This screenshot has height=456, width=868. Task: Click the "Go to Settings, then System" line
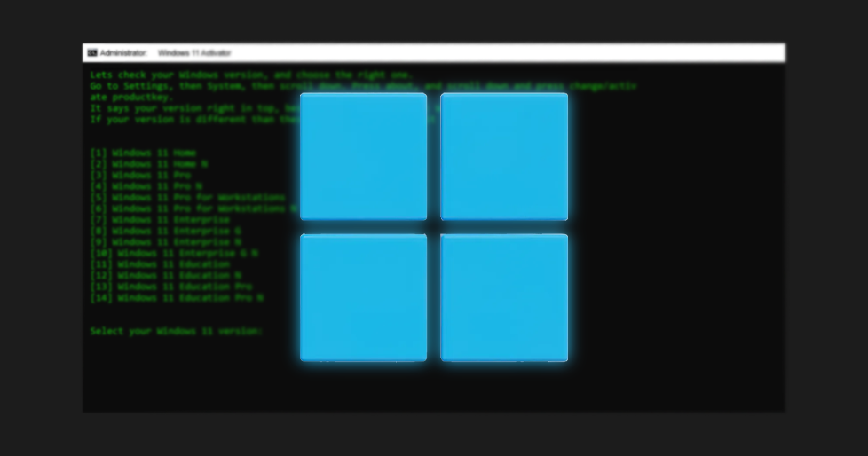coord(364,86)
